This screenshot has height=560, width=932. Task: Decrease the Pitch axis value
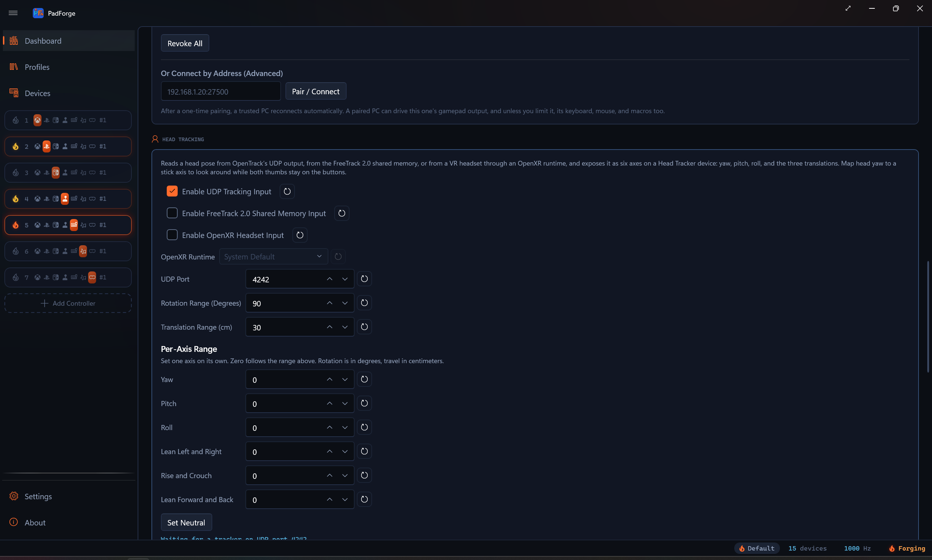pos(345,404)
